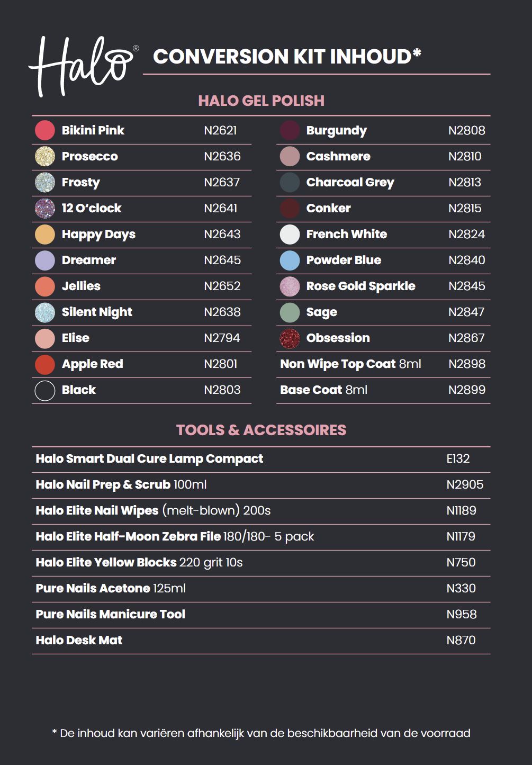Select the Halo Desk Mat row
Viewport: 532px width, 765px height.
click(79, 641)
